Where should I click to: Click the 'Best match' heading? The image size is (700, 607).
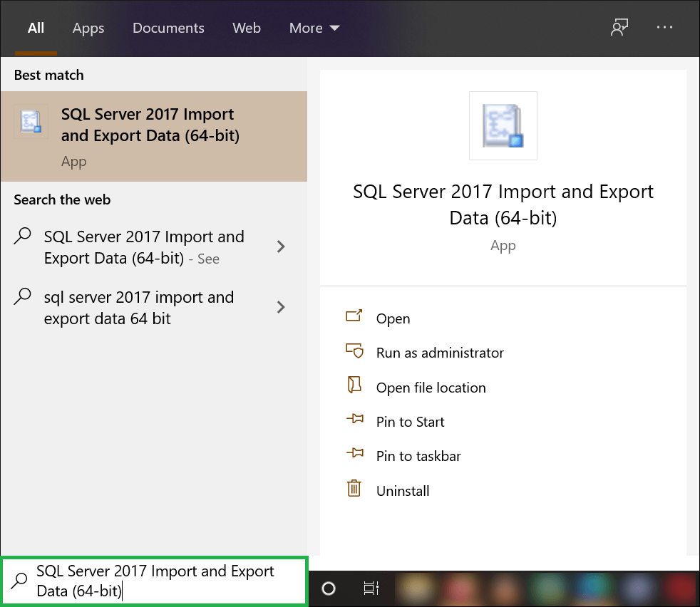[x=48, y=75]
